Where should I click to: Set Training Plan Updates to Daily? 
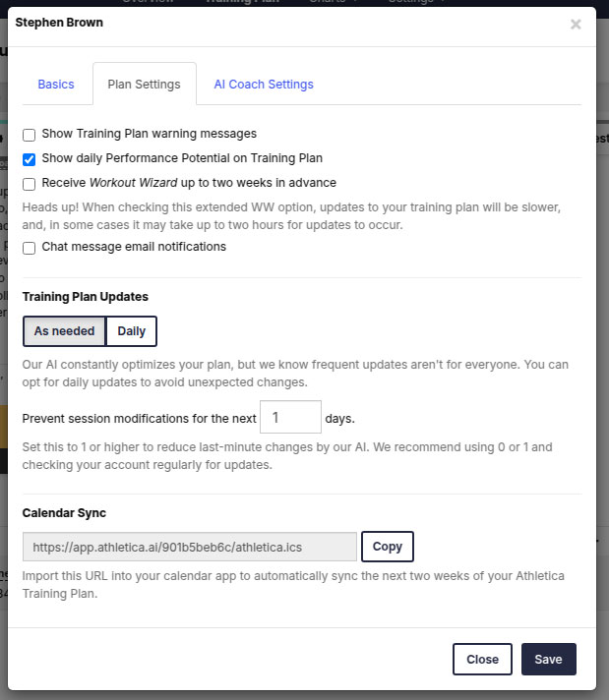pos(132,331)
